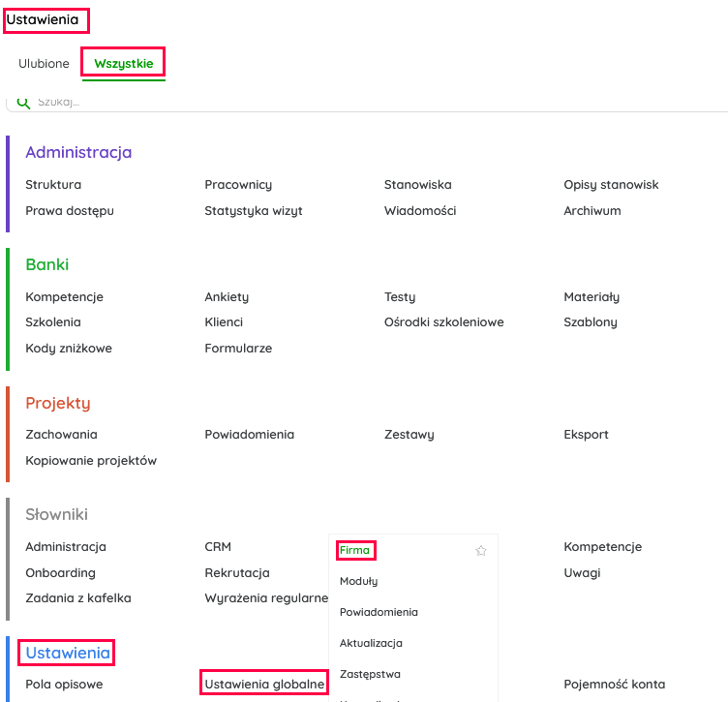728x702 pixels.
Task: Select the Wszystkie tab
Action: pyautogui.click(x=123, y=64)
